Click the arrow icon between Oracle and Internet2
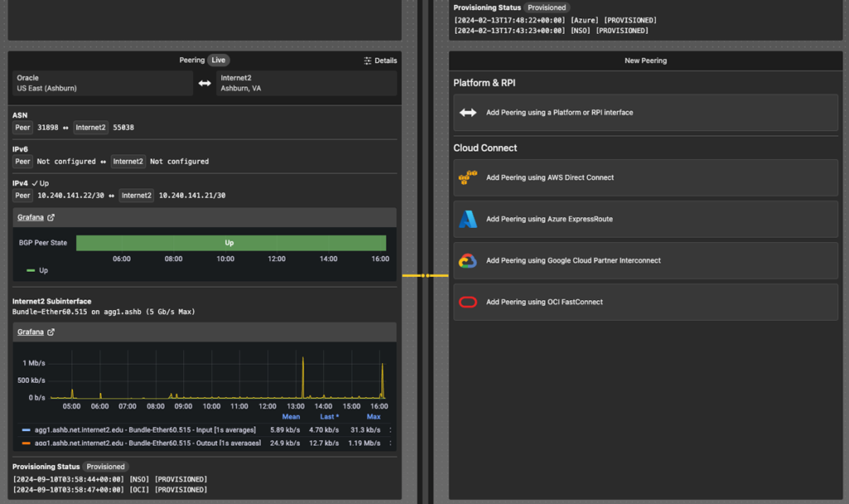 pos(204,83)
